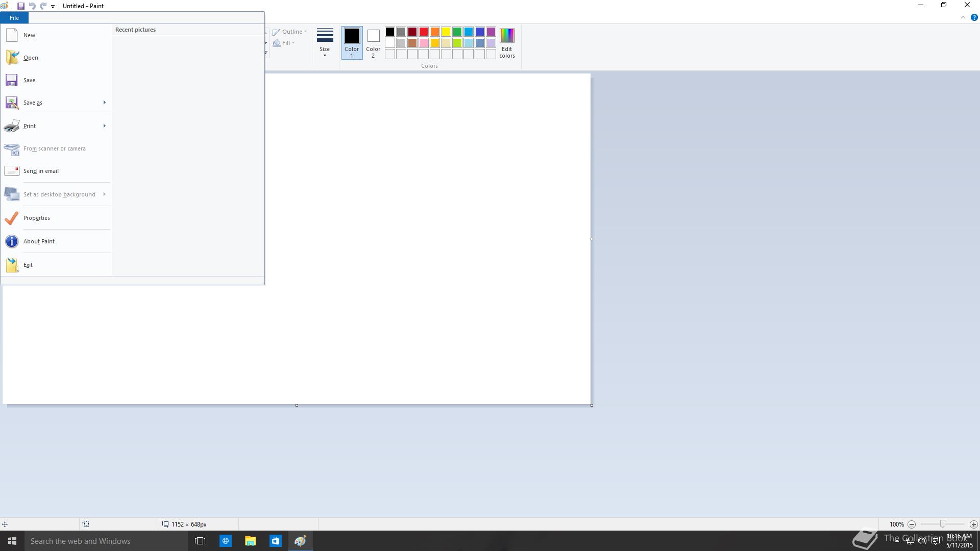Image resolution: width=980 pixels, height=551 pixels.
Task: Click the Edit colors rainbow icon
Action: click(x=507, y=35)
